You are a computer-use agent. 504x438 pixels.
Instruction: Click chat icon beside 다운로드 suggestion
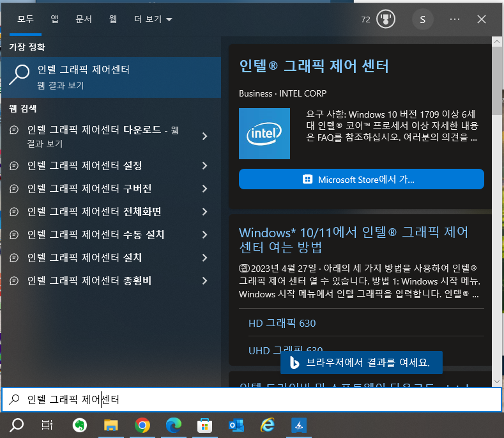point(14,130)
